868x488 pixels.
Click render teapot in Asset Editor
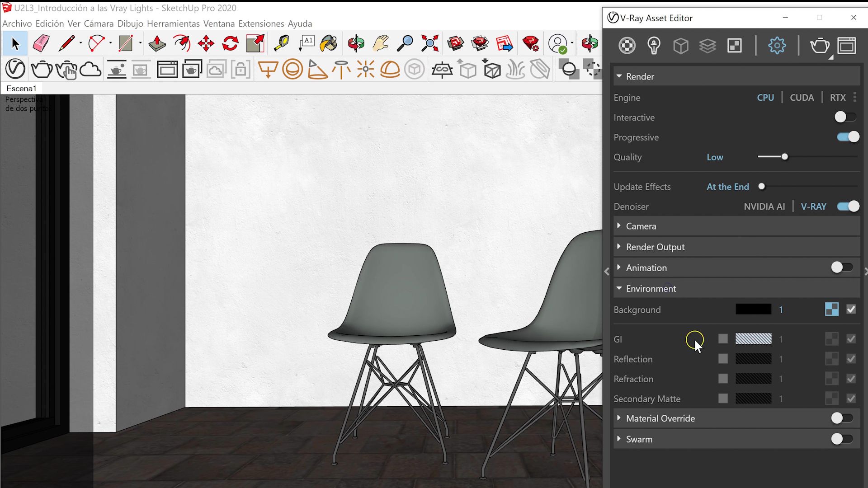[819, 46]
